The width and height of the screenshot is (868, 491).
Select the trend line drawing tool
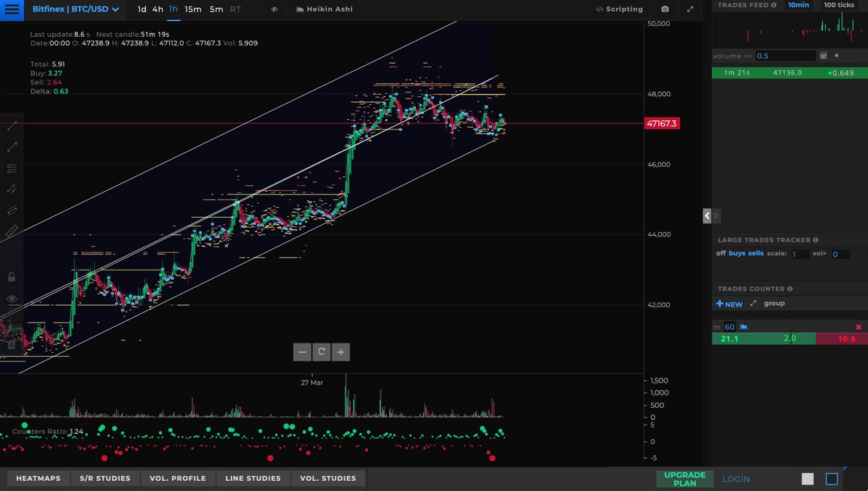coord(12,126)
